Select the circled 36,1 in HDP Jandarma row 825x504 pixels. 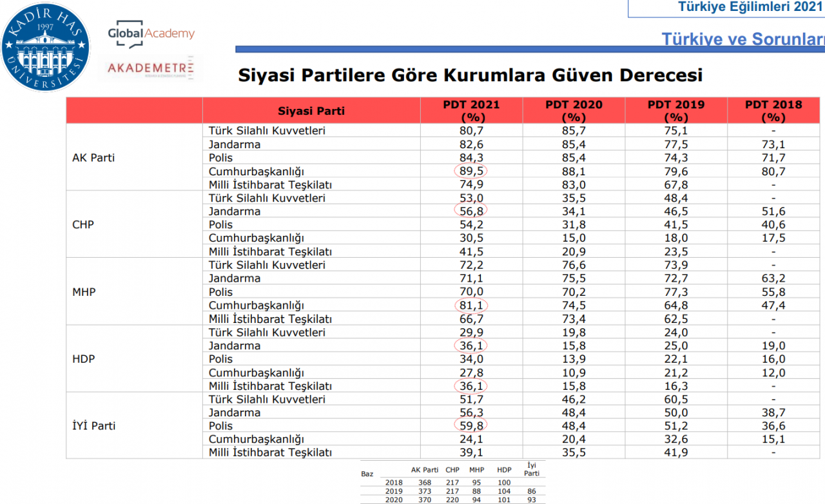coord(471,345)
